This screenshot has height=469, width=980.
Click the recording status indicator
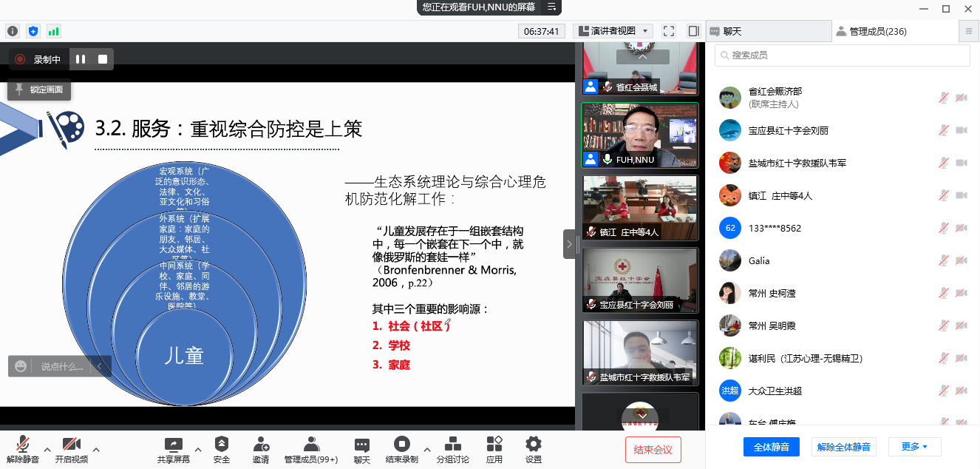38,59
